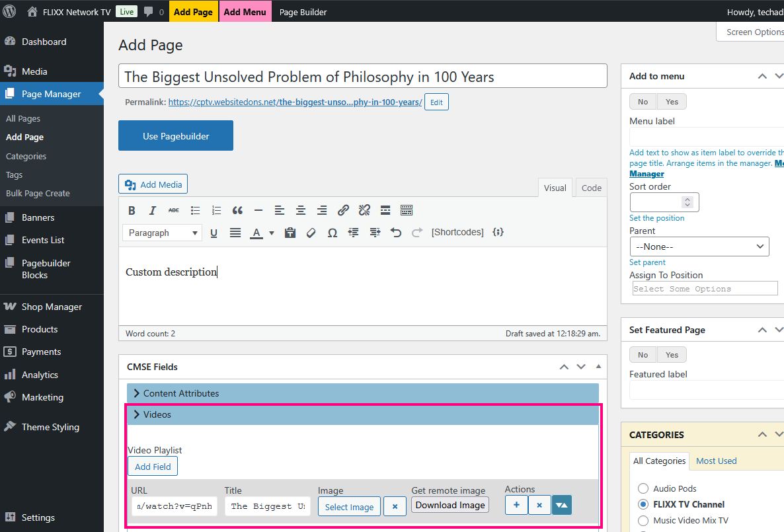Open the Parent --None-- dropdown
The height and width of the screenshot is (532, 784).
coord(699,247)
